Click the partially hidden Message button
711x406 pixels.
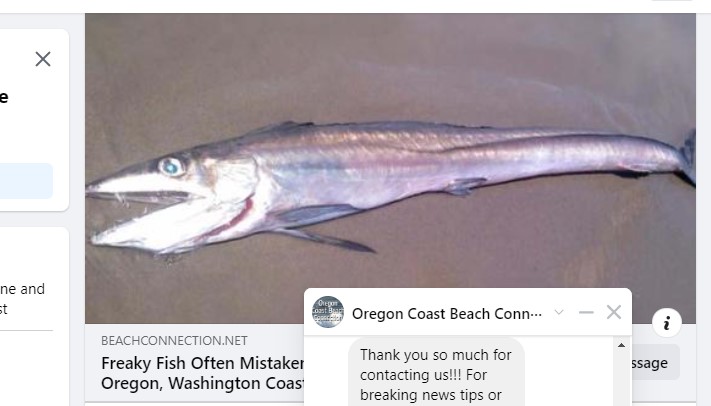pyautogui.click(x=651, y=362)
